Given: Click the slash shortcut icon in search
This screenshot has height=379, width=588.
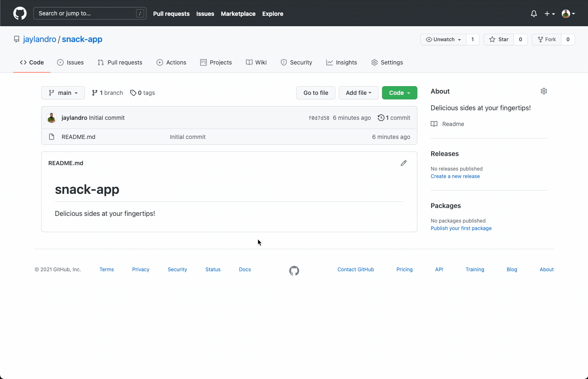Looking at the screenshot, I should pyautogui.click(x=140, y=13).
